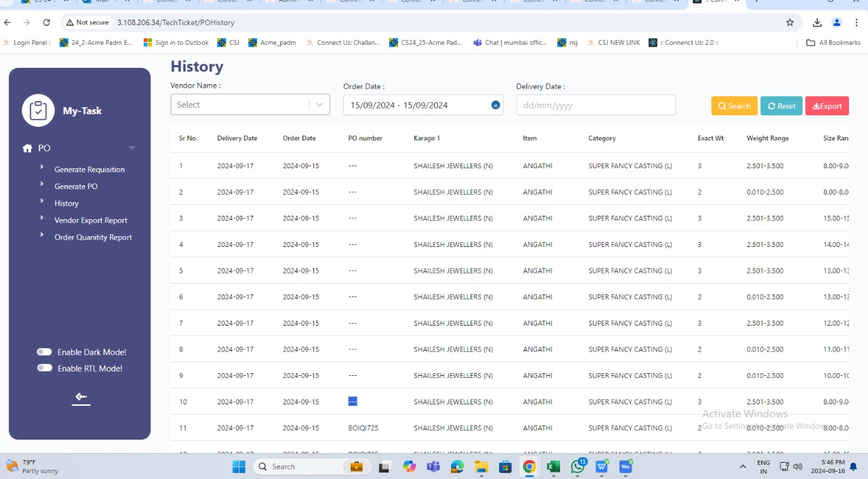
Task: Open the CSJ NEW LINK bookmark
Action: coord(613,42)
